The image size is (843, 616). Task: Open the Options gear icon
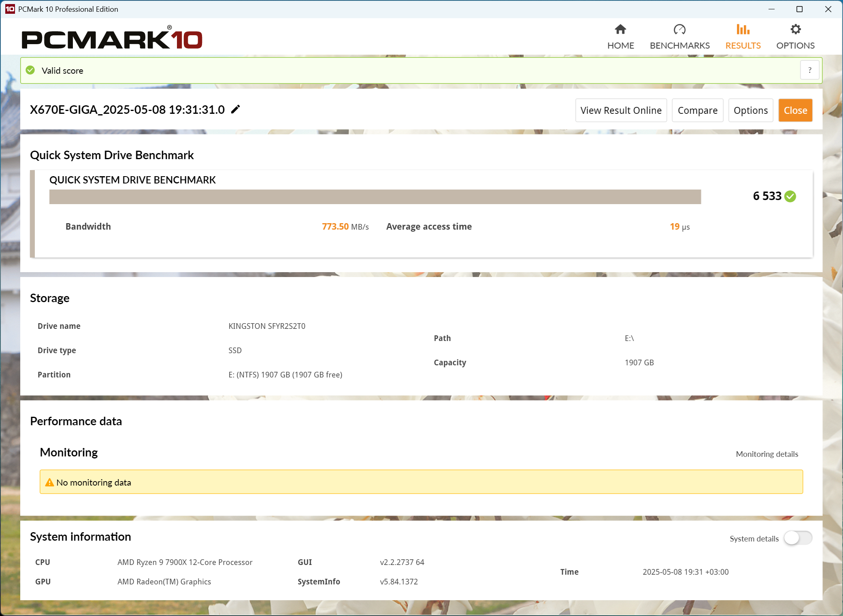(795, 30)
